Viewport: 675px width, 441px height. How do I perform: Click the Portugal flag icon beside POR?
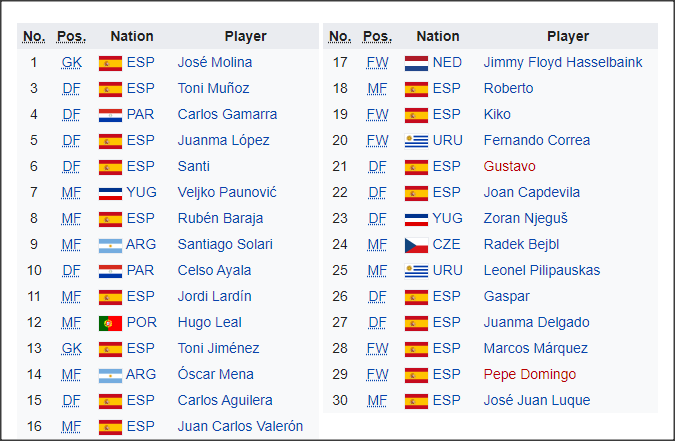click(x=110, y=323)
